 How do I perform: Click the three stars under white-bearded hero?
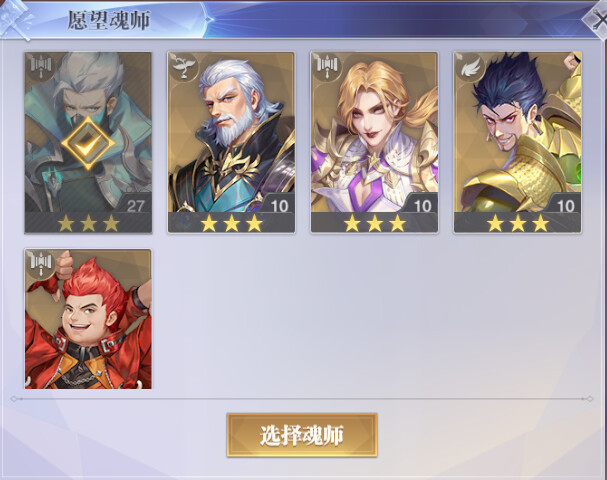pos(231,223)
